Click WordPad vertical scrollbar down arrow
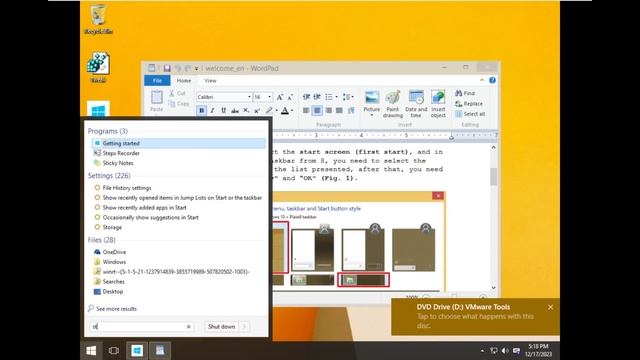This screenshot has height=360, width=640. (x=493, y=287)
